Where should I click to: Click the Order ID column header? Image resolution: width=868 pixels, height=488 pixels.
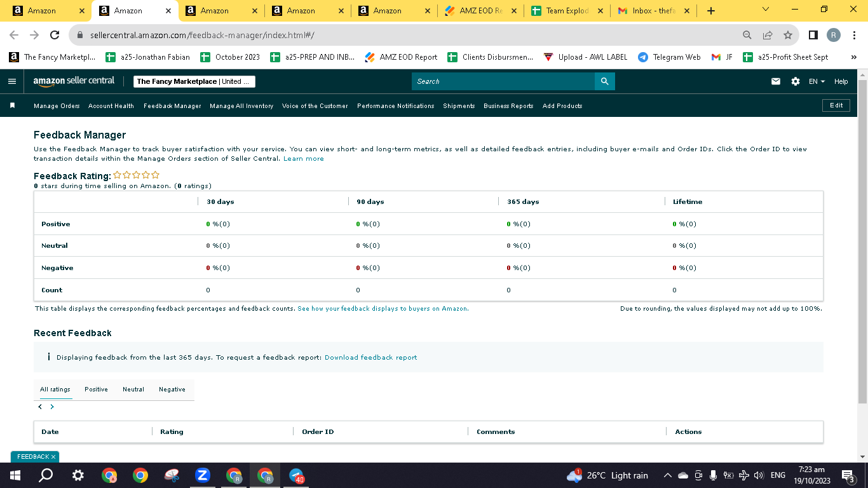pyautogui.click(x=318, y=432)
